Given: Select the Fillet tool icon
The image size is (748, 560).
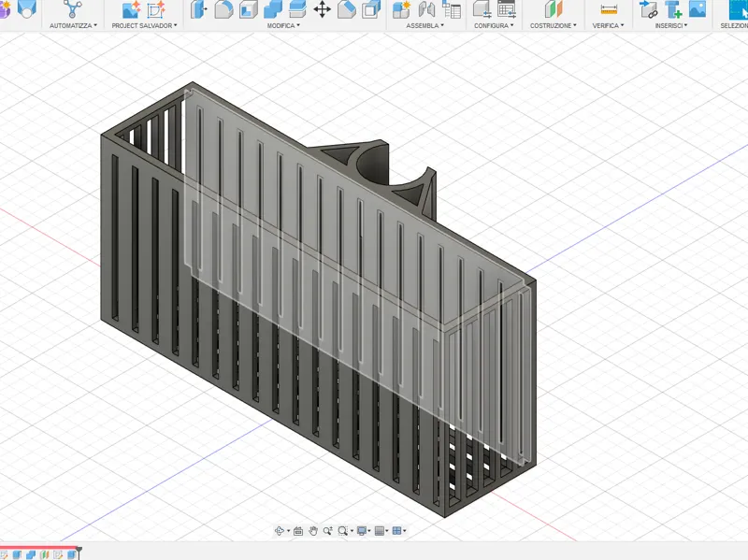Looking at the screenshot, I should 223,9.
